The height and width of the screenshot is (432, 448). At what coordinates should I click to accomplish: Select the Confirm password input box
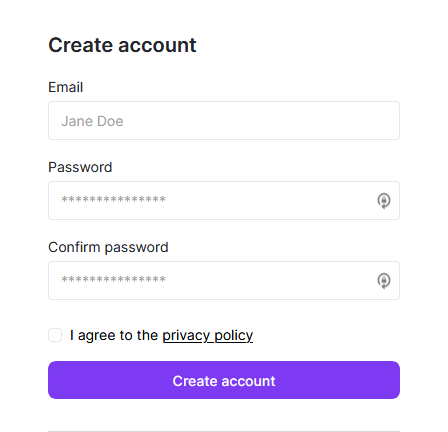click(x=224, y=281)
